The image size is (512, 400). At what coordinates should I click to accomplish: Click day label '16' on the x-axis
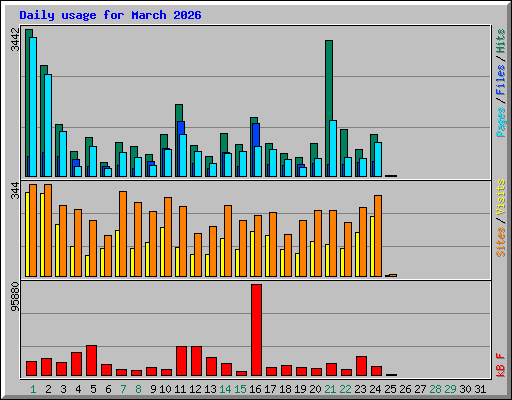(x=255, y=389)
